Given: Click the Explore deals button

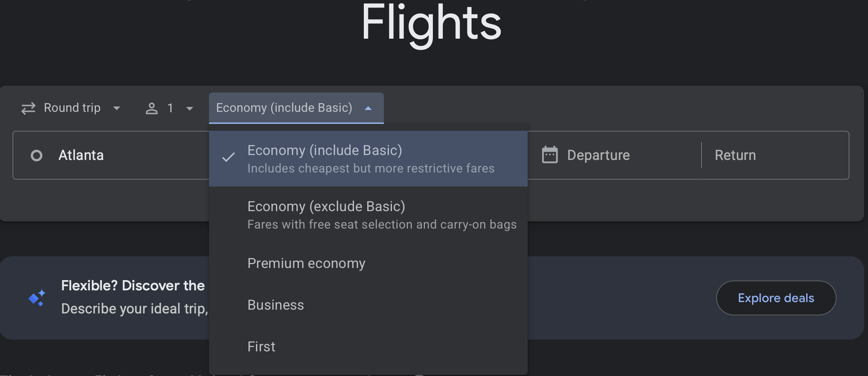Looking at the screenshot, I should 776,298.
